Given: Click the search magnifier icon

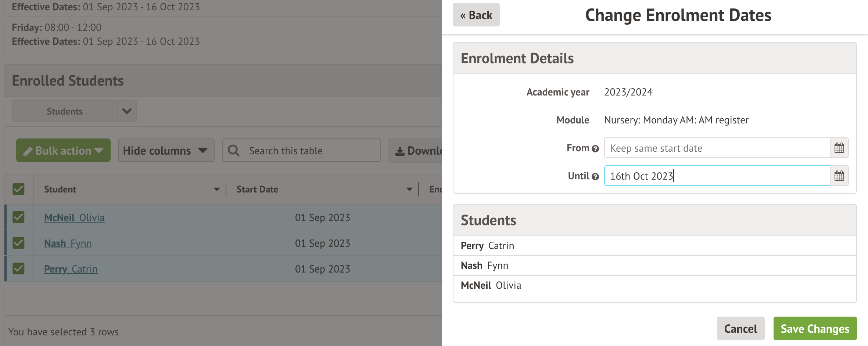Looking at the screenshot, I should point(234,151).
